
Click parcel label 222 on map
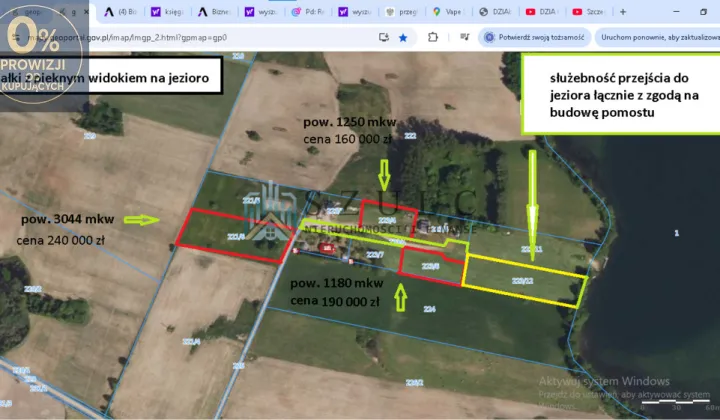pos(410,136)
